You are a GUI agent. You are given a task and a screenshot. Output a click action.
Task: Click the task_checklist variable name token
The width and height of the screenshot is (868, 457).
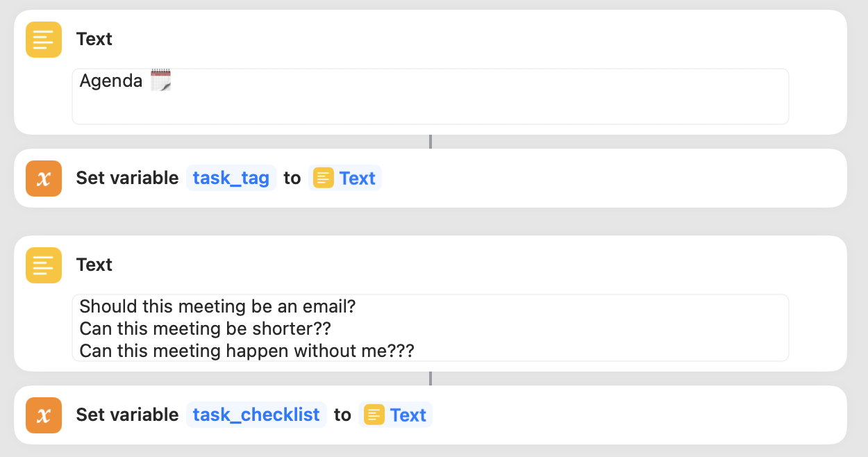256,415
